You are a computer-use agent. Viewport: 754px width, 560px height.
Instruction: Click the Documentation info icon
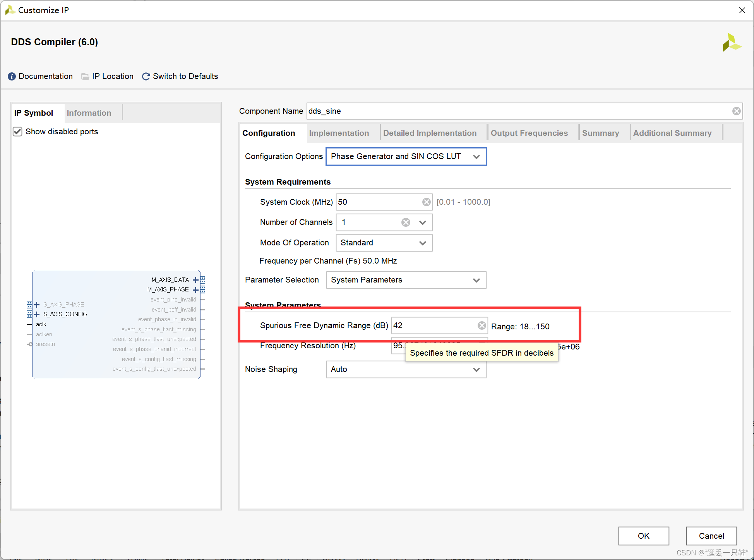12,76
